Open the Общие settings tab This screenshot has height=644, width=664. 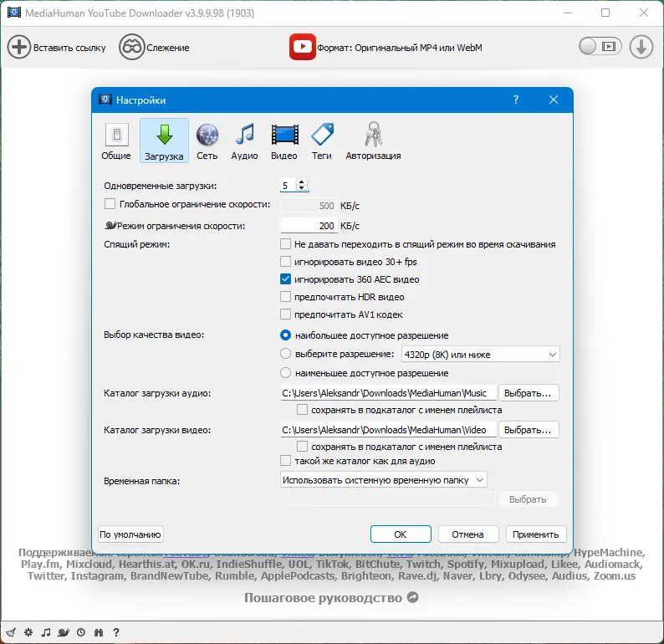116,141
